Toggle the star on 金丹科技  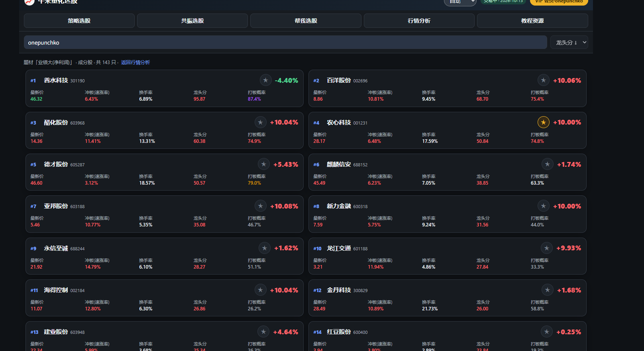click(548, 290)
